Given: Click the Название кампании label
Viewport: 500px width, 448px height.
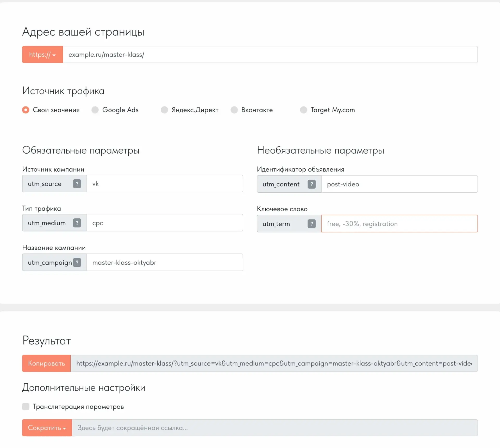Looking at the screenshot, I should click(x=54, y=248).
